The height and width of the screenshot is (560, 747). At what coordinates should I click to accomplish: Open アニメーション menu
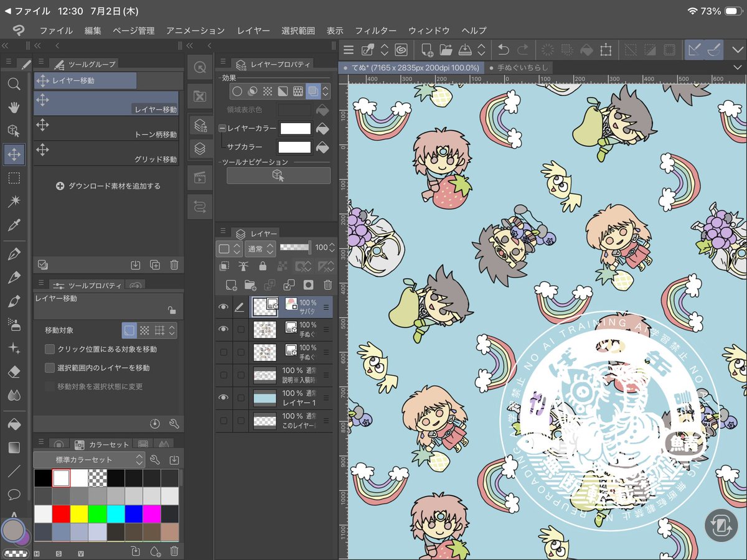click(195, 30)
